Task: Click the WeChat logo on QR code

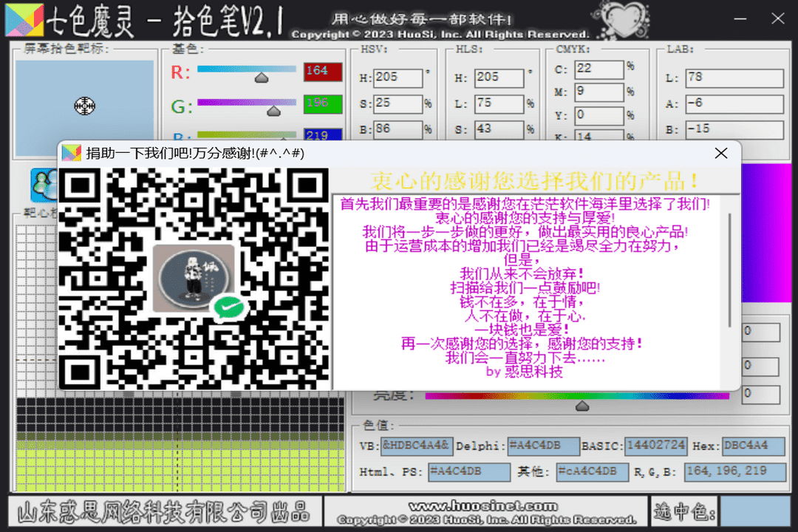Action: pos(228,307)
